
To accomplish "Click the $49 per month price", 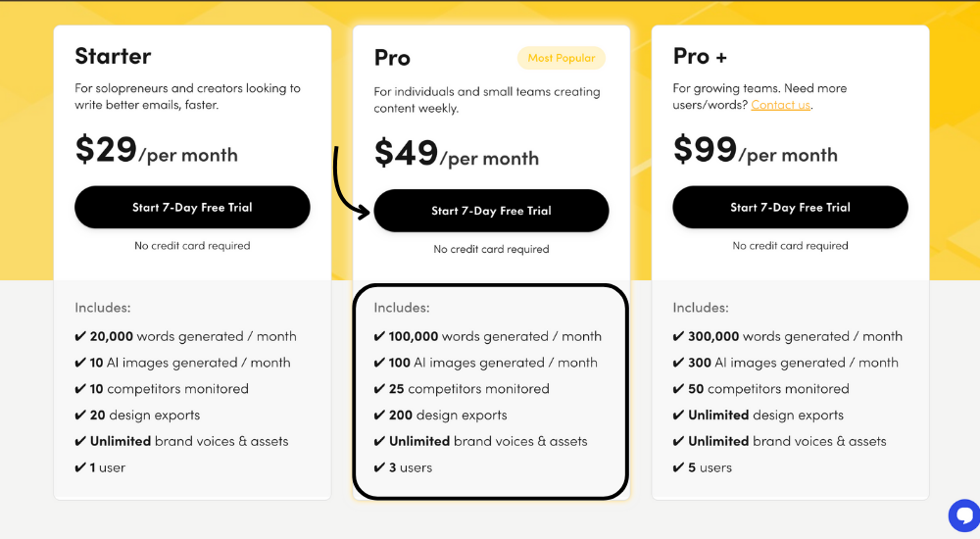I will pyautogui.click(x=457, y=154).
